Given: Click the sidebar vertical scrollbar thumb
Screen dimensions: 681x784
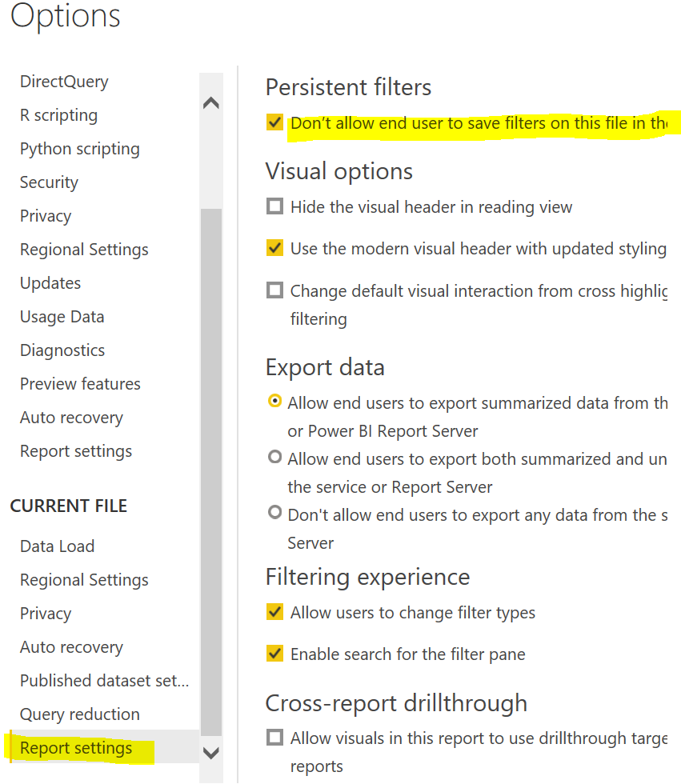Looking at the screenshot, I should (211, 472).
